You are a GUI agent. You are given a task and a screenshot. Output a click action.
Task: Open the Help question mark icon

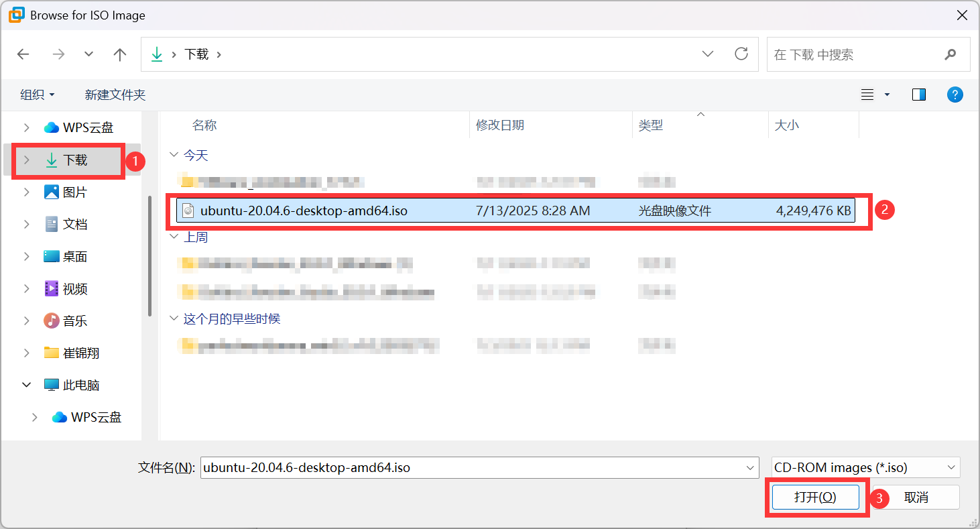click(x=955, y=95)
